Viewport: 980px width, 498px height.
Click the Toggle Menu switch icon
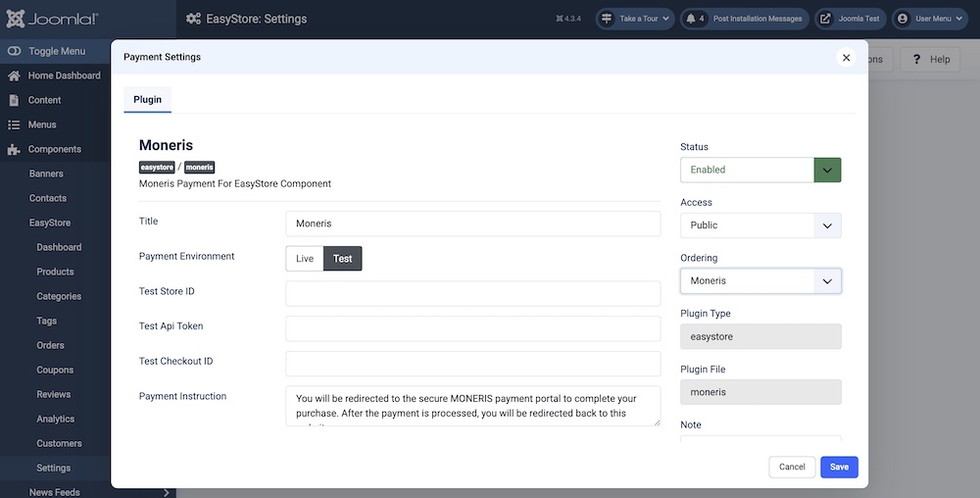(14, 51)
